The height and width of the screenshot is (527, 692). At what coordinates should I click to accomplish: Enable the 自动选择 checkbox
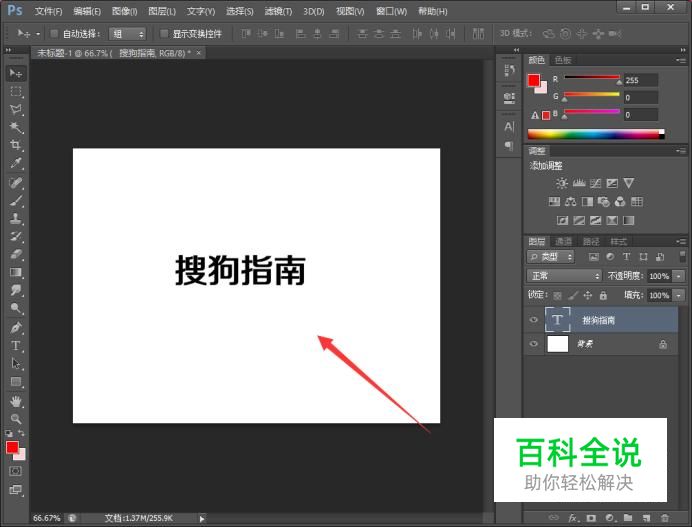(54, 34)
